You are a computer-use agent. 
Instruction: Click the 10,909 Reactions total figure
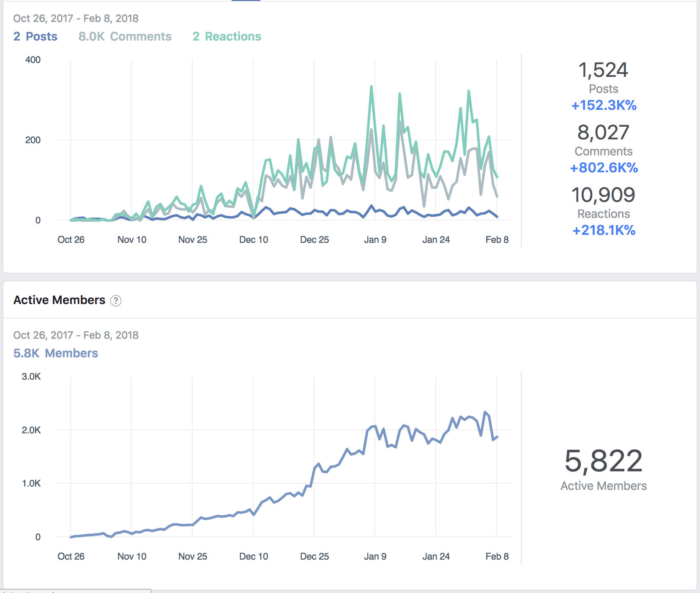click(x=603, y=195)
